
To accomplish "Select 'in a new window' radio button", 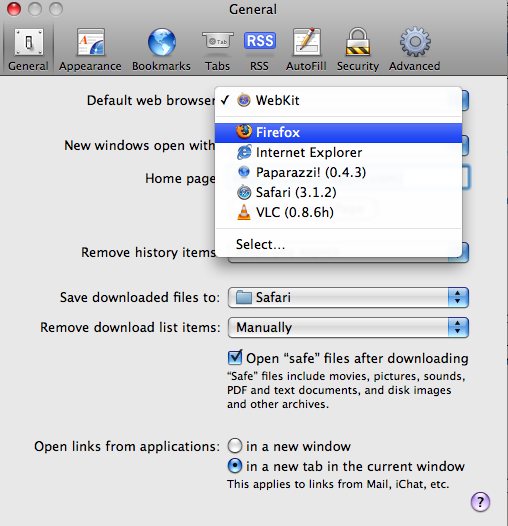I will [235, 446].
